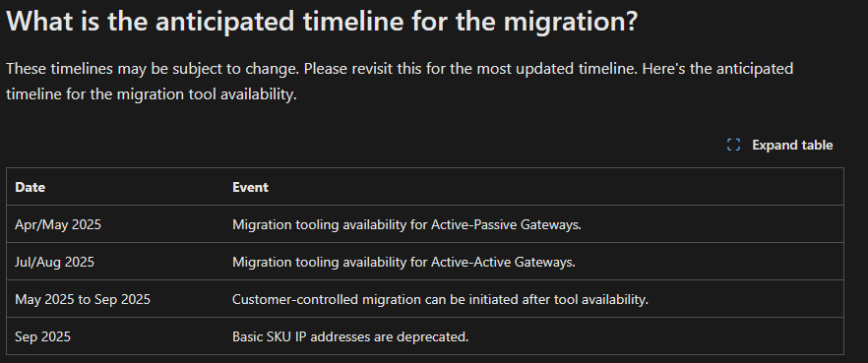
Task: Click the Active-Passive Gateways event text
Action: pyautogui.click(x=406, y=224)
